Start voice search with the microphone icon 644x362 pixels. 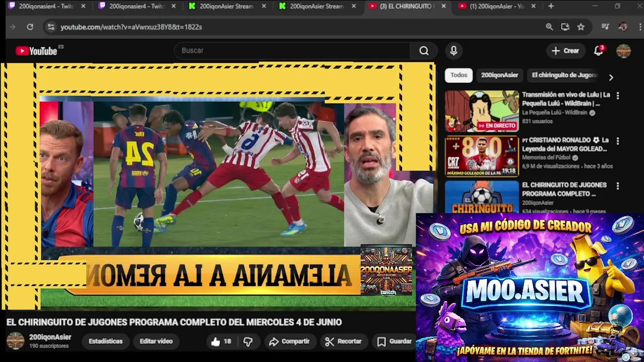click(453, 51)
